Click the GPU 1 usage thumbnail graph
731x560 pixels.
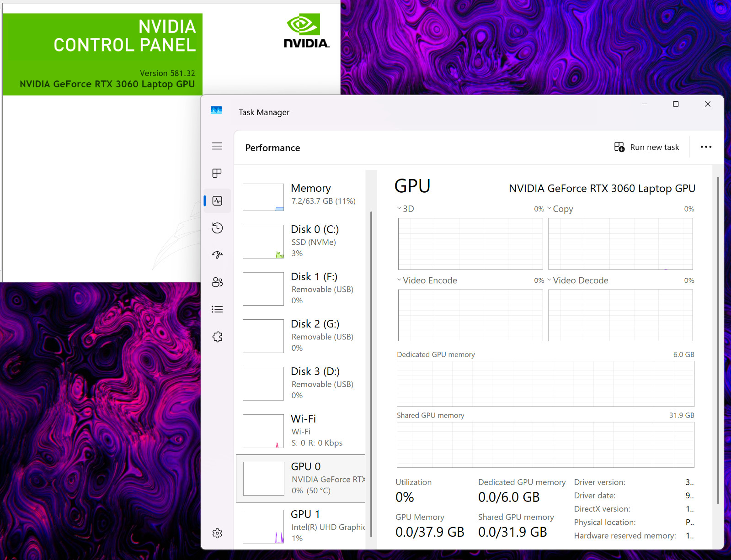pyautogui.click(x=263, y=527)
